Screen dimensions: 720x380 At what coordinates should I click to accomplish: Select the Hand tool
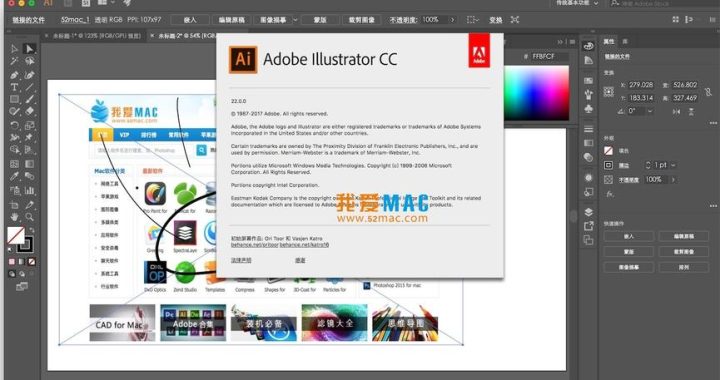(14, 217)
